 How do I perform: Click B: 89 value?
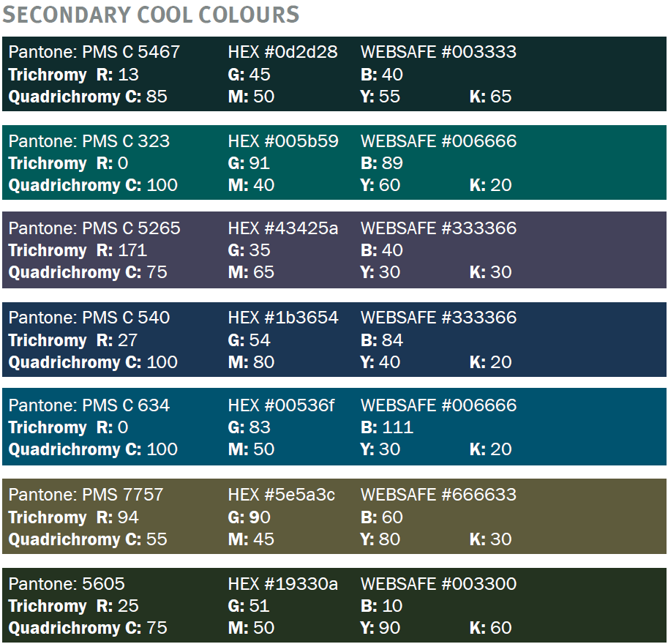[x=382, y=163]
